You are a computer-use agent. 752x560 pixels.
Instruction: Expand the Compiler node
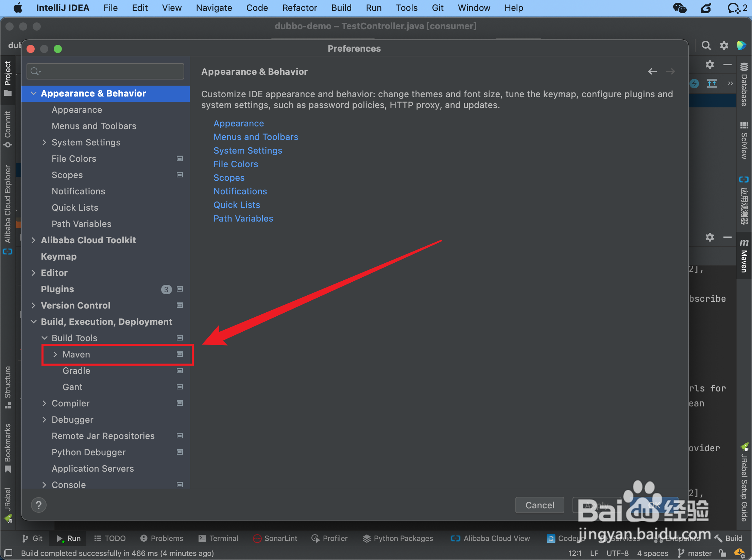(44, 403)
